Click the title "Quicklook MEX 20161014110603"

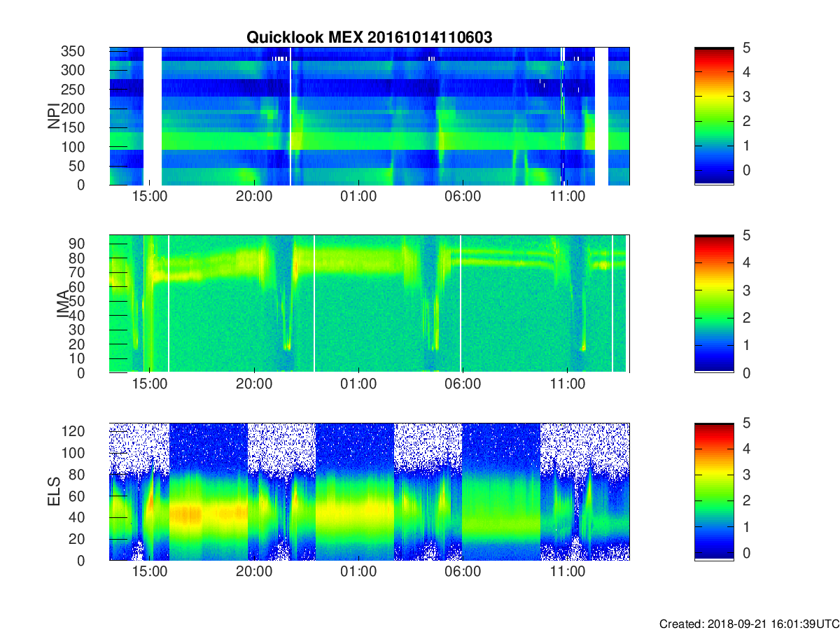(369, 38)
